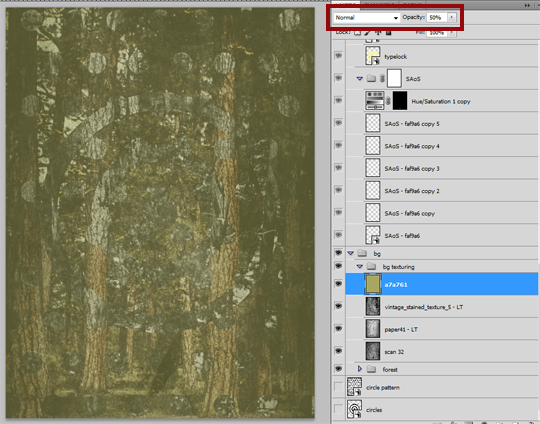Select the "circles" layer name
Image resolution: width=540 pixels, height=424 pixels.
(374, 410)
